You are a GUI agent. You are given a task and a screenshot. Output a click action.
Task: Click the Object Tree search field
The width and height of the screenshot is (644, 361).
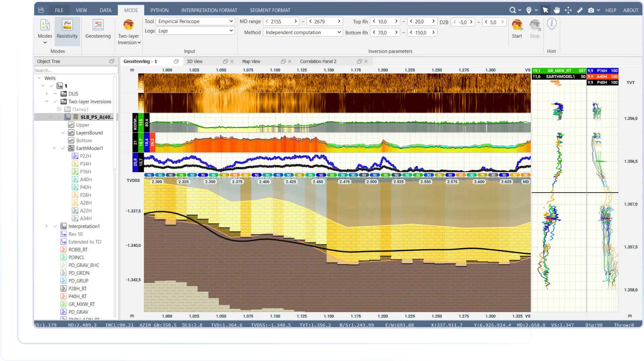pyautogui.click(x=76, y=70)
